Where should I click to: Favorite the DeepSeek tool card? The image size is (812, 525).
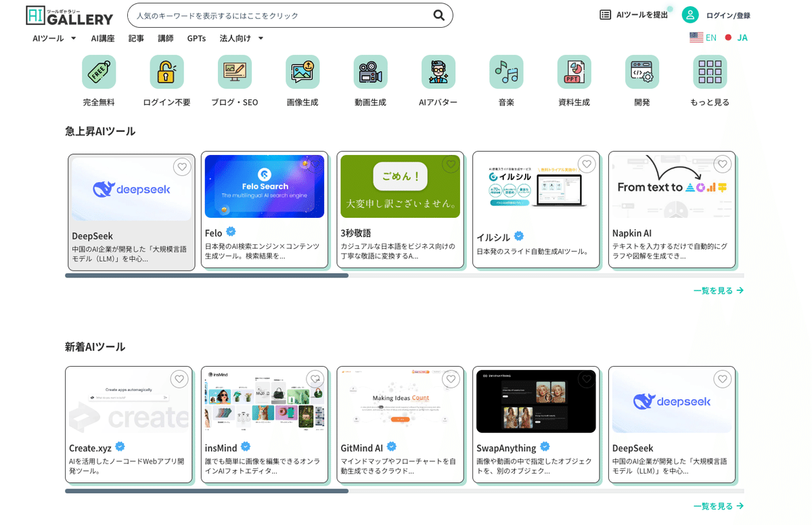[x=181, y=166]
